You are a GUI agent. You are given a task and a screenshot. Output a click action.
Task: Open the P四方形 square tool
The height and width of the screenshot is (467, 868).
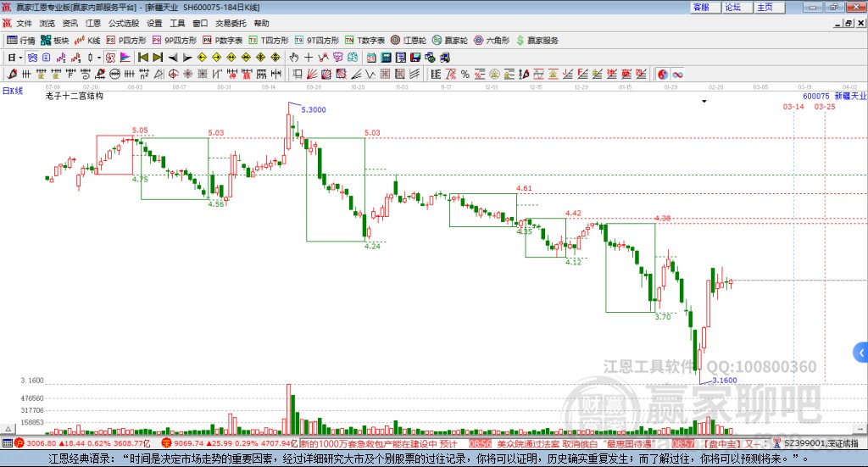(126, 41)
